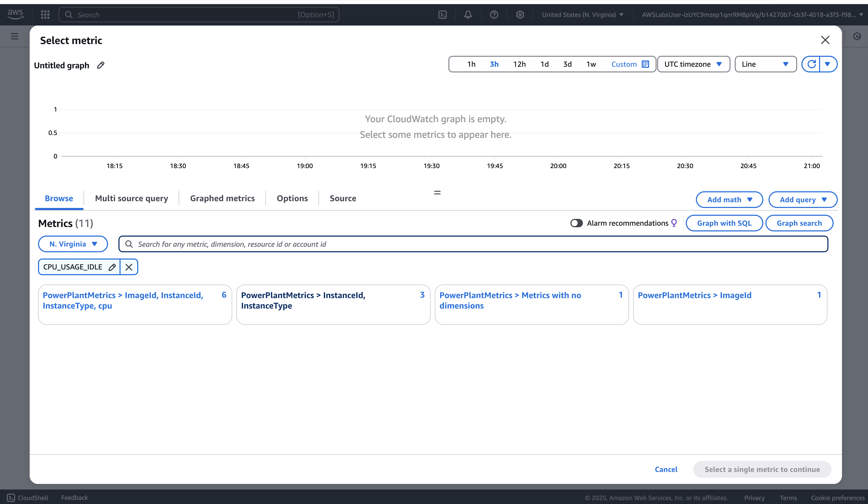Remove the CPU_USAGE_IDLE filter chip
The image size is (868, 504).
(129, 267)
